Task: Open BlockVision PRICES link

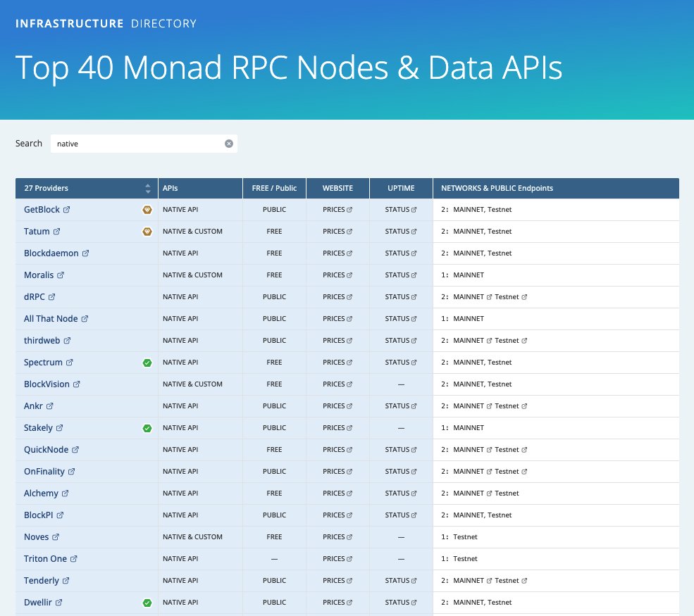Action: 337,384
